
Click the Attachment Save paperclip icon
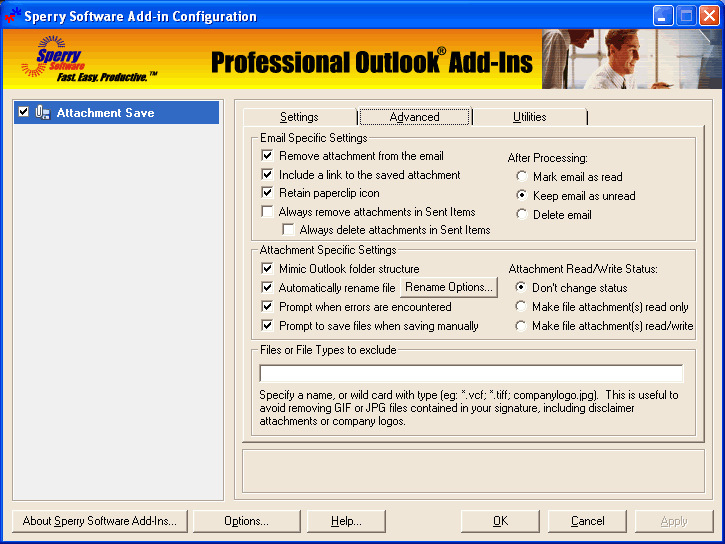click(43, 112)
